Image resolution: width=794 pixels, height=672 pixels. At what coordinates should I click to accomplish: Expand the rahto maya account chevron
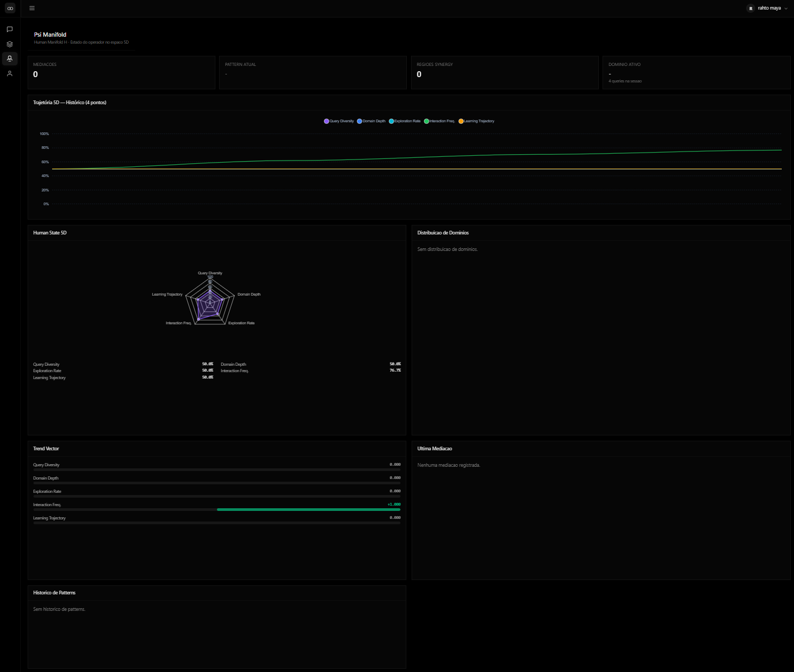(x=786, y=9)
